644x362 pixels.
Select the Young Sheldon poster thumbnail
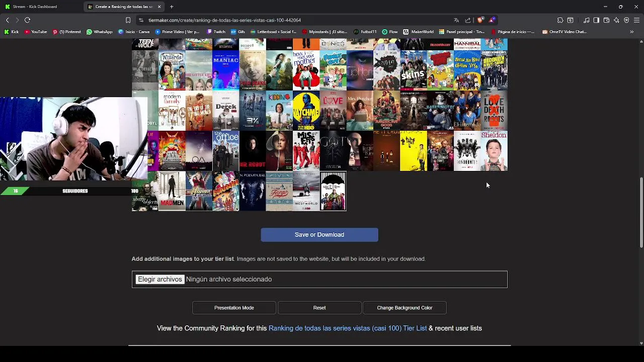click(x=494, y=151)
